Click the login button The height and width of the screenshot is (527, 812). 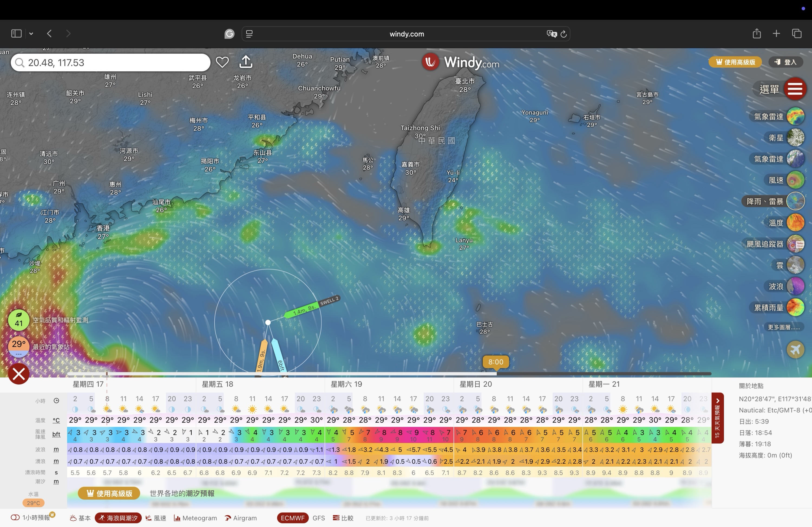785,62
